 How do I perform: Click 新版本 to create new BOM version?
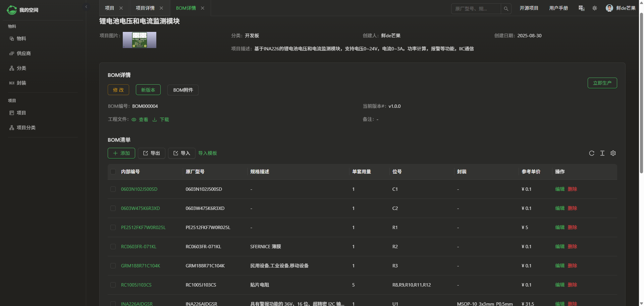tap(148, 90)
